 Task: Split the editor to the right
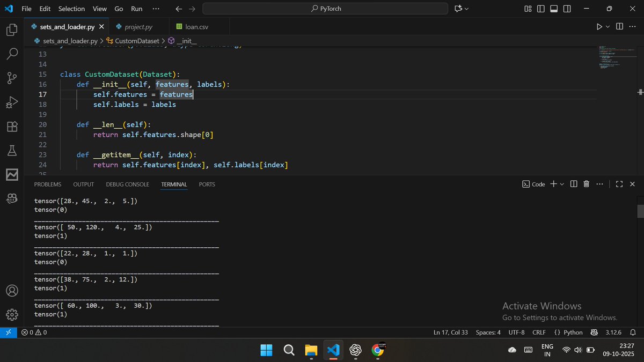(x=619, y=26)
